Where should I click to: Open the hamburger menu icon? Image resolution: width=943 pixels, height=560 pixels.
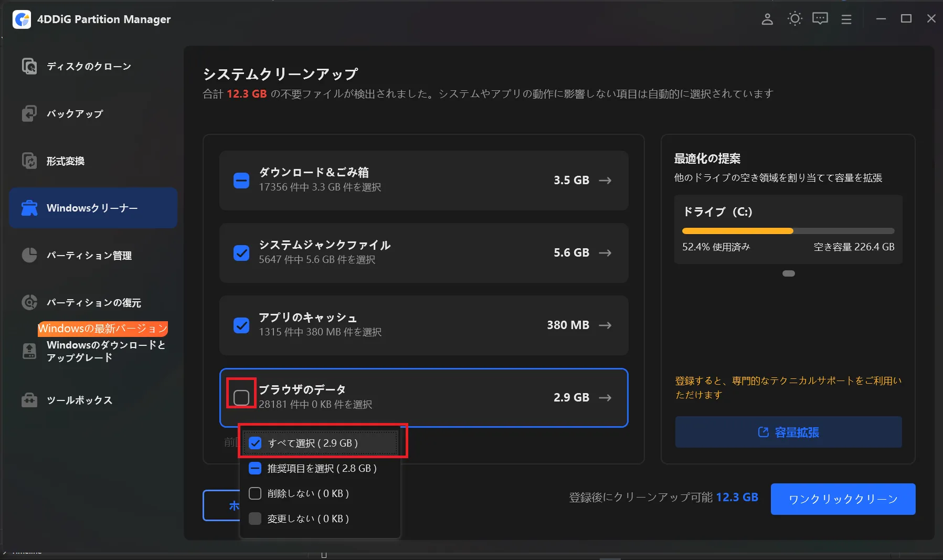(846, 19)
